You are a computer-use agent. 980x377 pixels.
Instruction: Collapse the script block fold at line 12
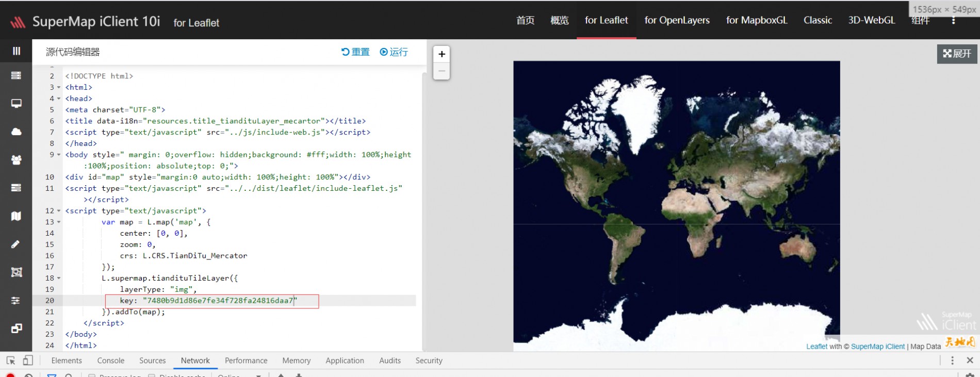pos(59,211)
